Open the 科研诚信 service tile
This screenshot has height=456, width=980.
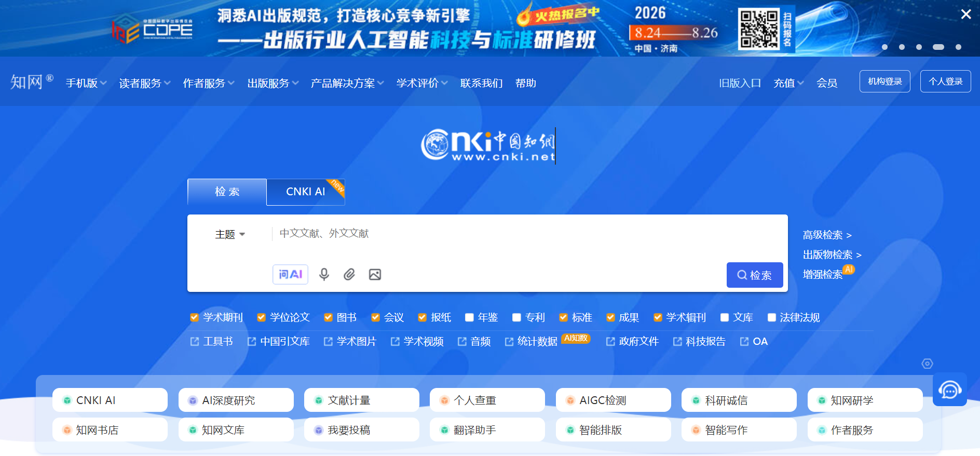pos(739,400)
